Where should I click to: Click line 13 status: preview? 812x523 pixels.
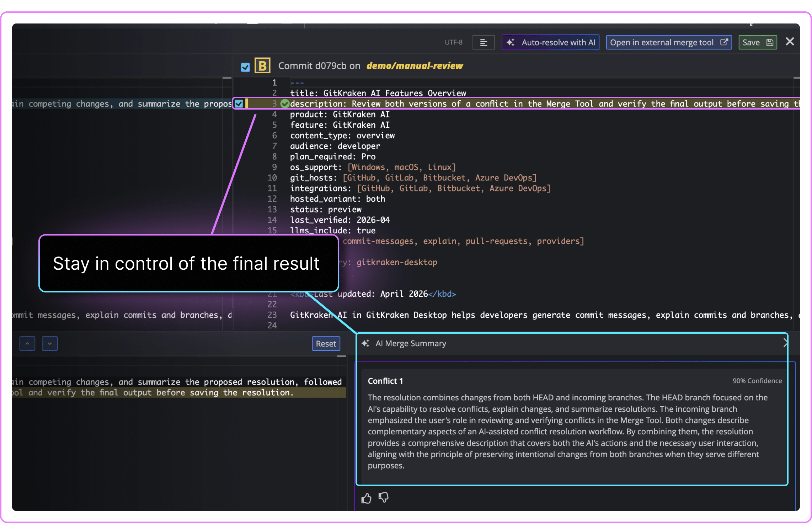coord(326,209)
